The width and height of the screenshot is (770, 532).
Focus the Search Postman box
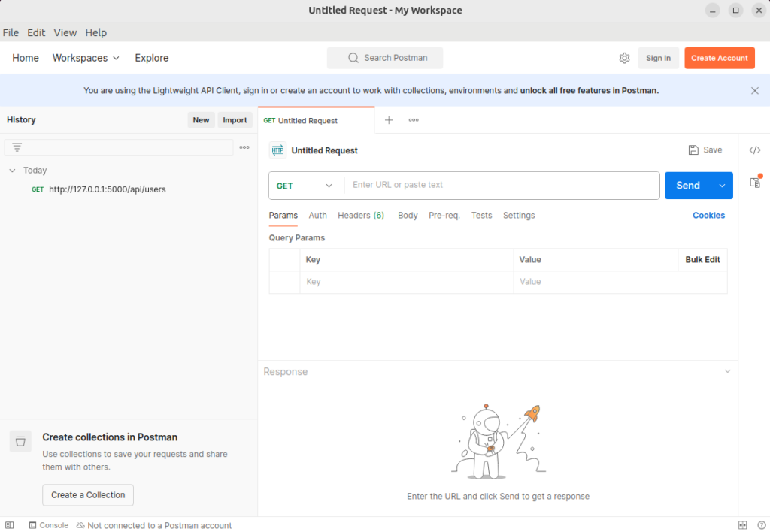[385, 58]
